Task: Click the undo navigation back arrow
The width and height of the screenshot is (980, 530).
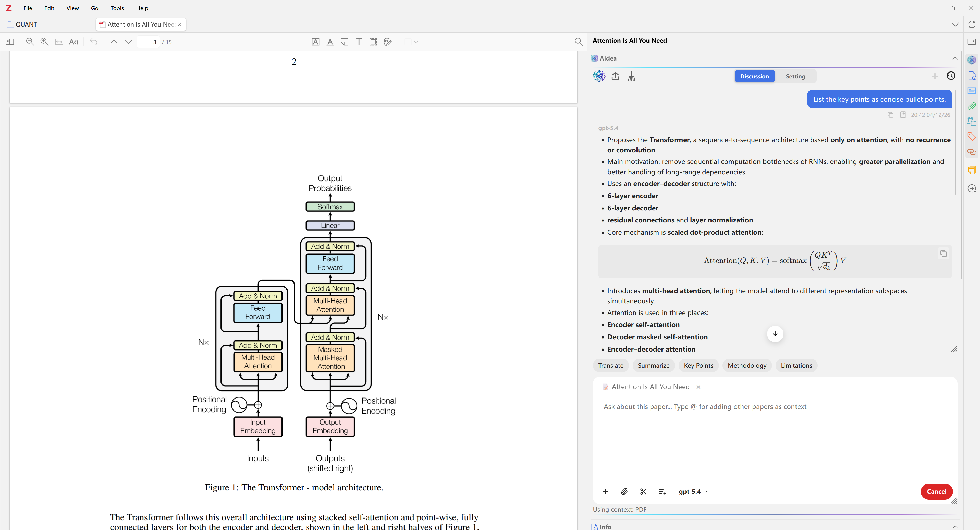Action: pos(94,42)
